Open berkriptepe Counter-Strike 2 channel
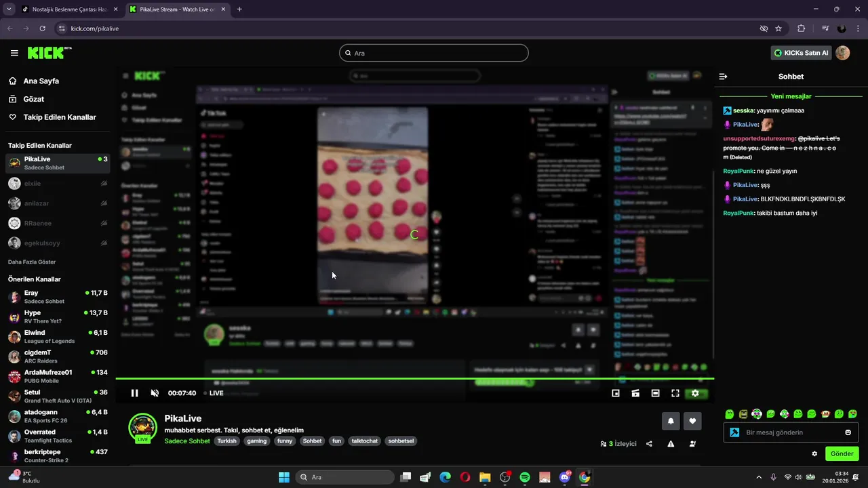Screen dimensions: 868x488 click(x=58, y=455)
